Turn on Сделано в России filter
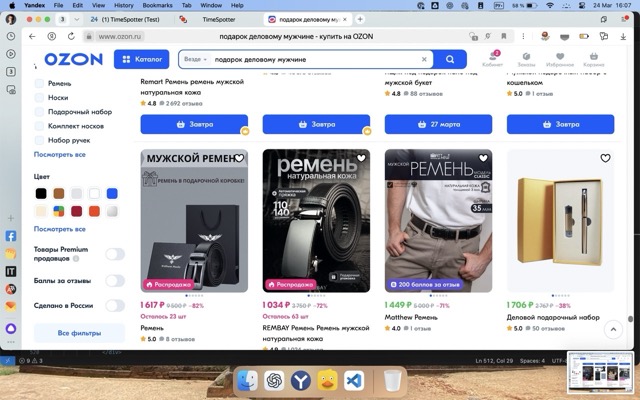Viewport: 640px width, 400px height. pyautogui.click(x=114, y=306)
